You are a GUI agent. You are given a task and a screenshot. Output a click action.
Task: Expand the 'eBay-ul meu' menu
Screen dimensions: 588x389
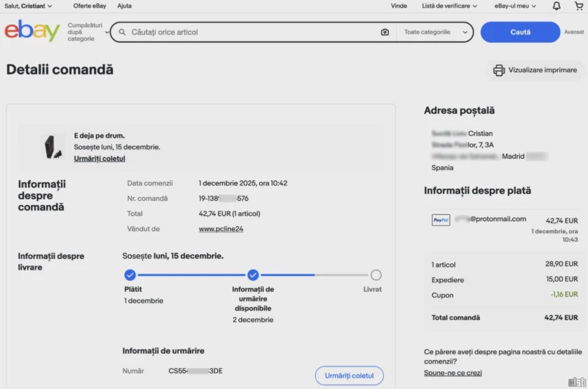tap(515, 6)
